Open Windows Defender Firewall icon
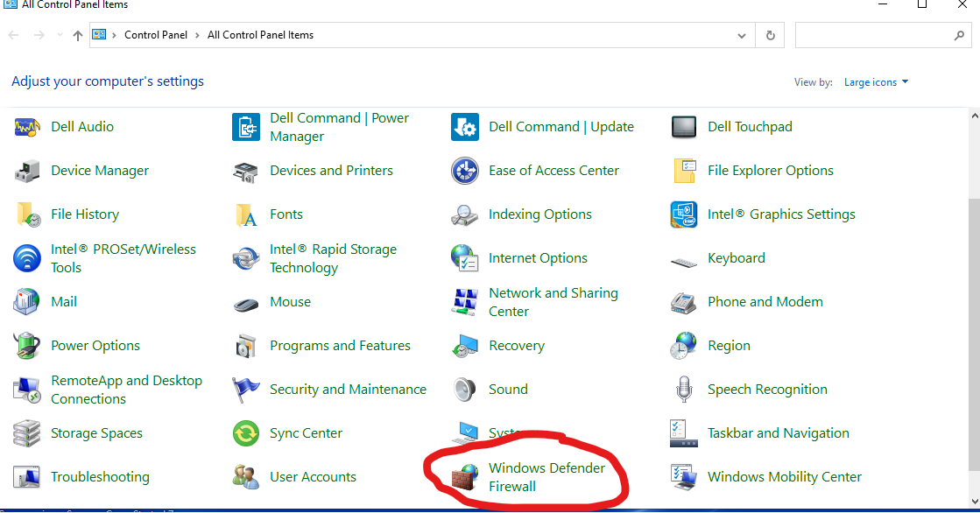This screenshot has width=980, height=513. [x=464, y=477]
